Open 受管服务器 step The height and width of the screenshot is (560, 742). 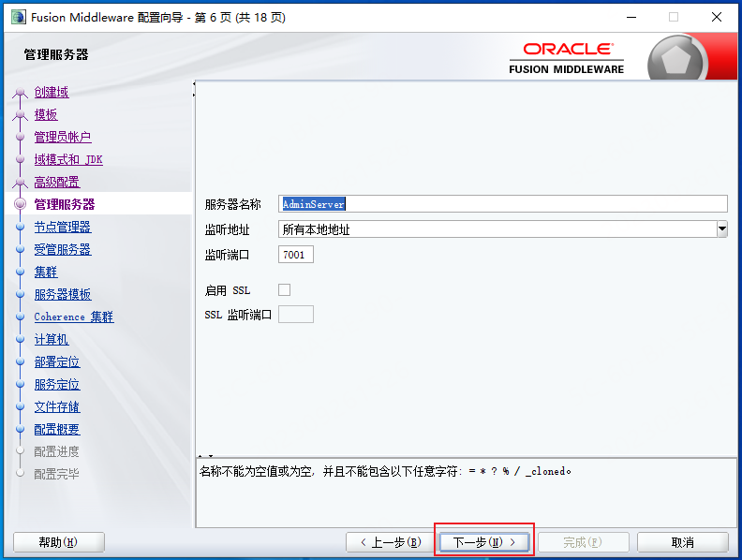point(63,249)
